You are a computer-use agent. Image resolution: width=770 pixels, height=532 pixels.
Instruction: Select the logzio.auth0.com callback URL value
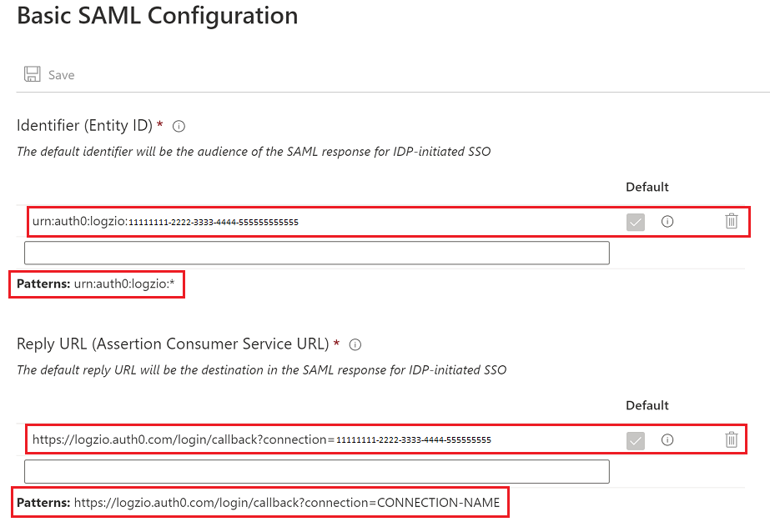point(262,439)
